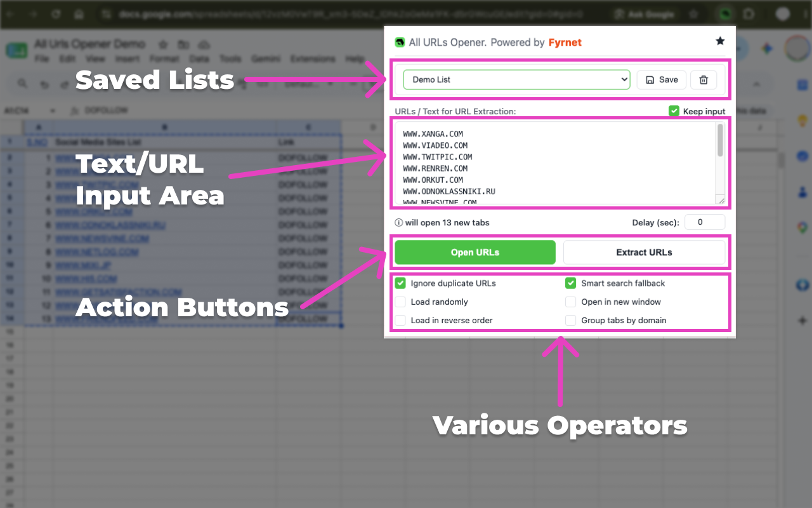Click the trash icon to delete the saved list

coord(704,79)
